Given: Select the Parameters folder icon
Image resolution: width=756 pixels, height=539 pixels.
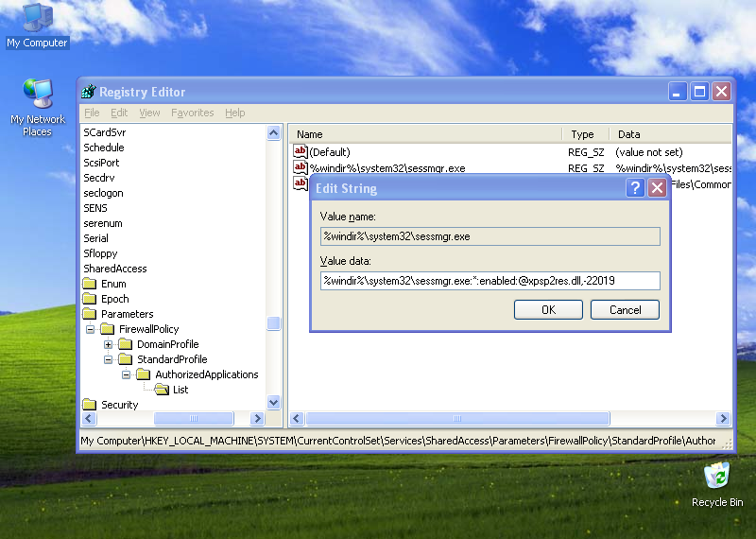Looking at the screenshot, I should (89, 314).
